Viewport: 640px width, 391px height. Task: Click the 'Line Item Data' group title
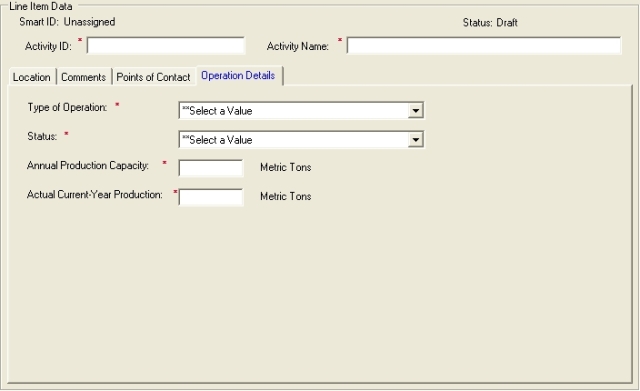click(41, 6)
